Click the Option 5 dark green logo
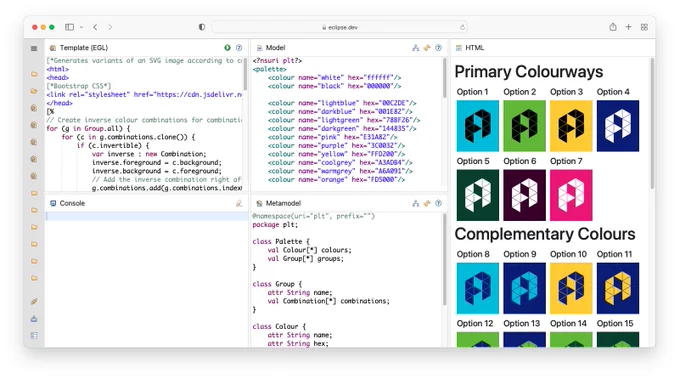The image size is (680, 379). tap(477, 195)
